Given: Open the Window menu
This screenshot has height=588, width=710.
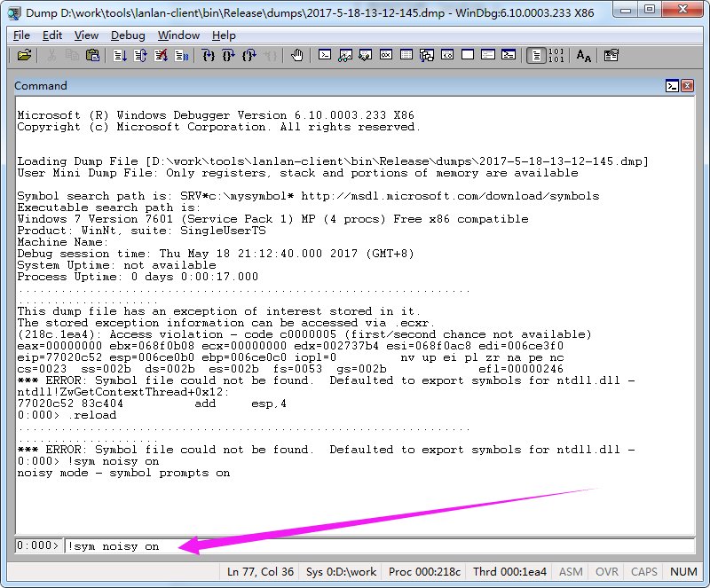Looking at the screenshot, I should pos(178,35).
